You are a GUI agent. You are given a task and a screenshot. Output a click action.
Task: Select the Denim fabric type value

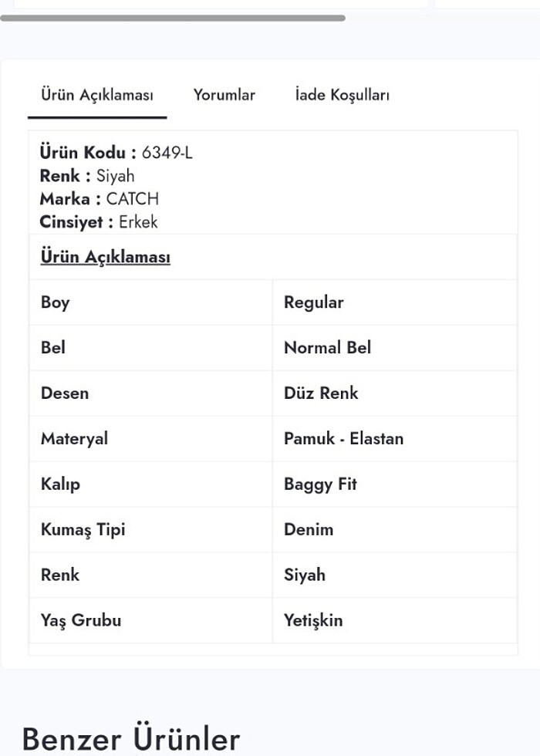310,530
